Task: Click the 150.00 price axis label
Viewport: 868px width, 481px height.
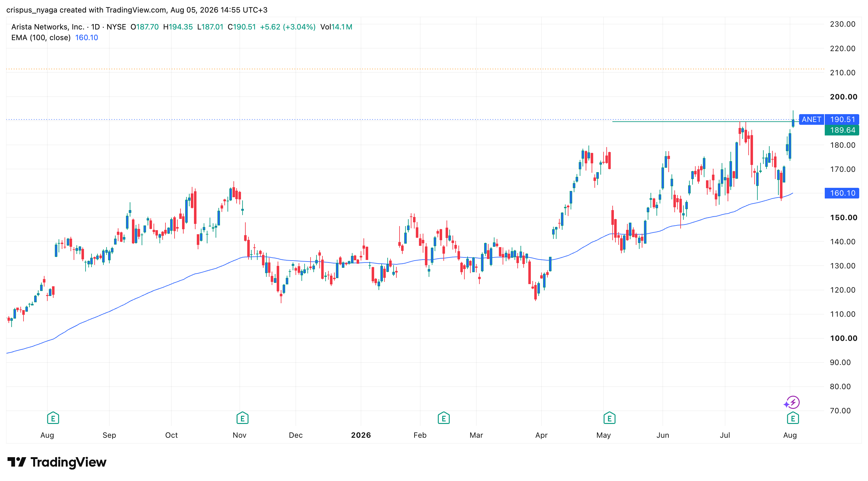Action: tap(844, 217)
